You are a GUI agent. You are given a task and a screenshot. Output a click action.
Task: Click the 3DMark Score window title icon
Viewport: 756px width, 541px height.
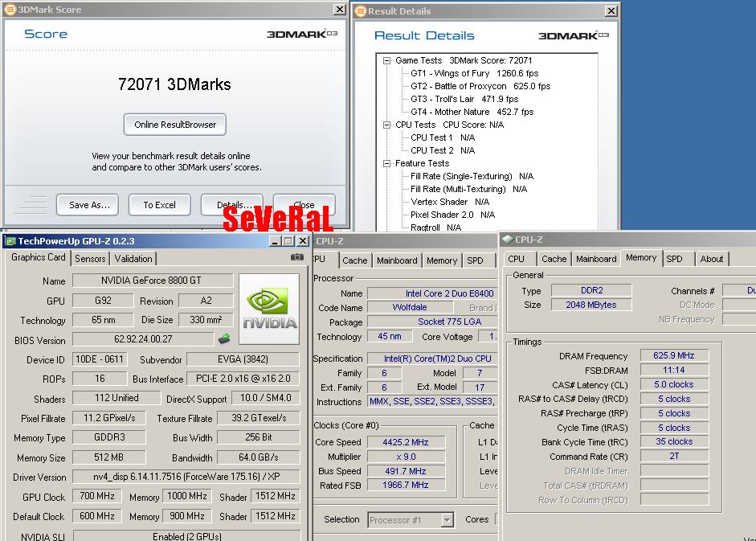[10, 9]
